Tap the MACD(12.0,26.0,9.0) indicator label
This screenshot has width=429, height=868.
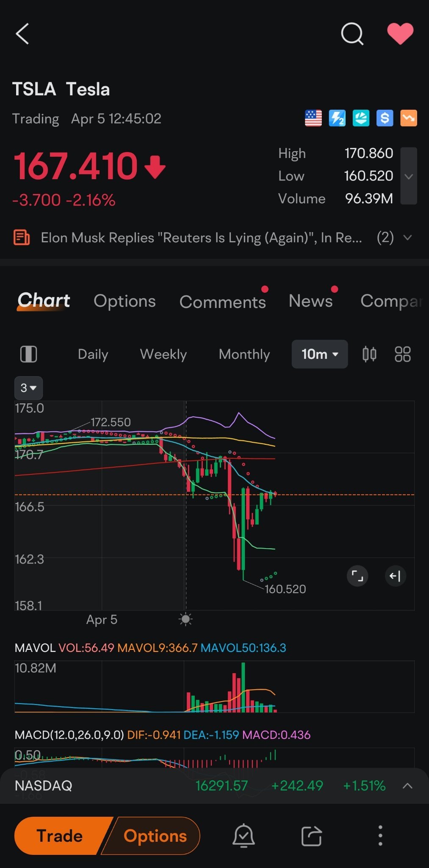(x=69, y=735)
